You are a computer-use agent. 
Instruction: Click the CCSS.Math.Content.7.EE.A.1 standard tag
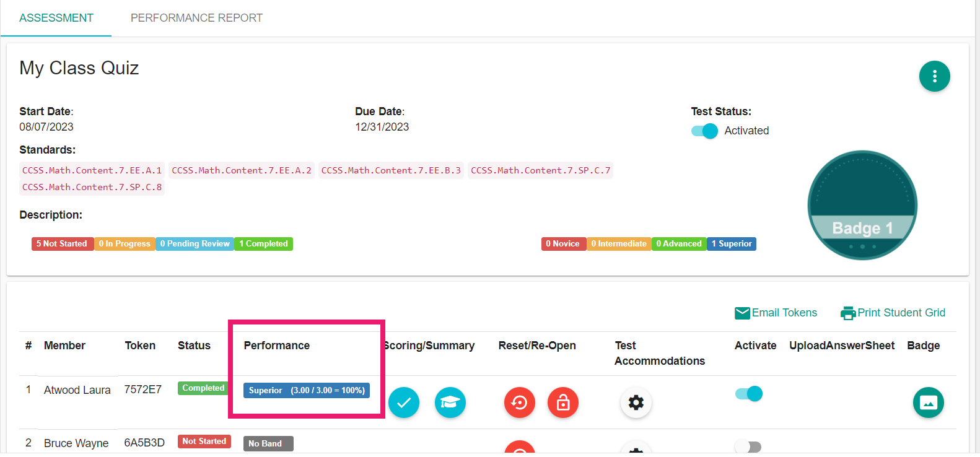(92, 170)
